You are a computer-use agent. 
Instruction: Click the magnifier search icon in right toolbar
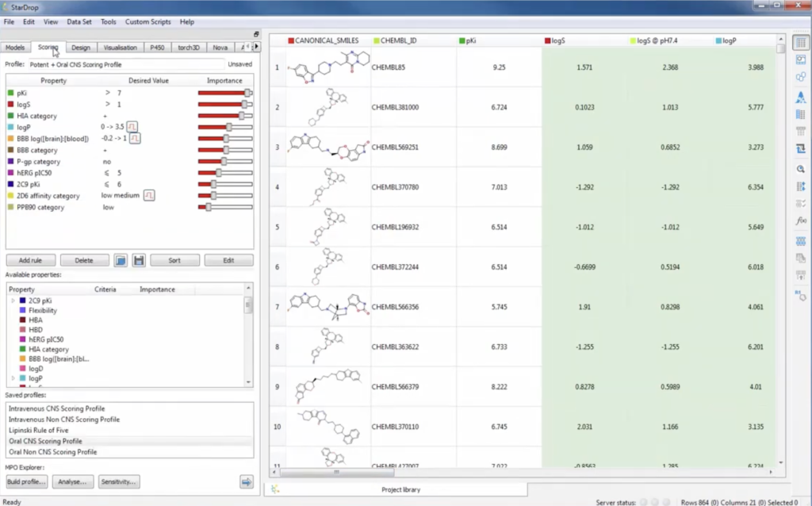[801, 168]
